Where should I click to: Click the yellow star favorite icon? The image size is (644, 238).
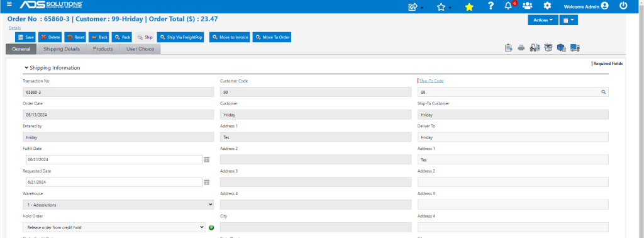[x=469, y=6]
